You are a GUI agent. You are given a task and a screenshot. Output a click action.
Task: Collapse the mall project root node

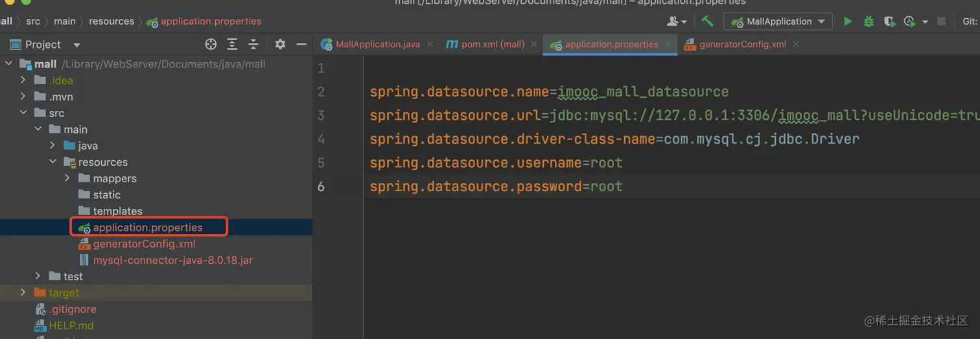(x=8, y=64)
